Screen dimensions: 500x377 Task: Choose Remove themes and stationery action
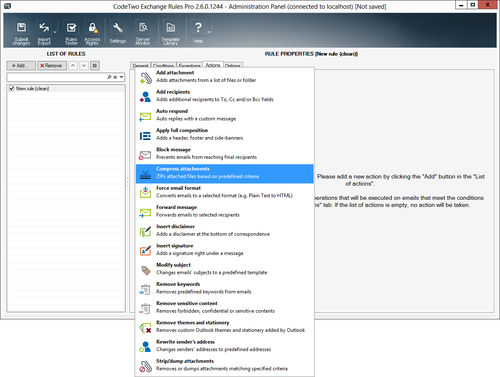click(225, 327)
